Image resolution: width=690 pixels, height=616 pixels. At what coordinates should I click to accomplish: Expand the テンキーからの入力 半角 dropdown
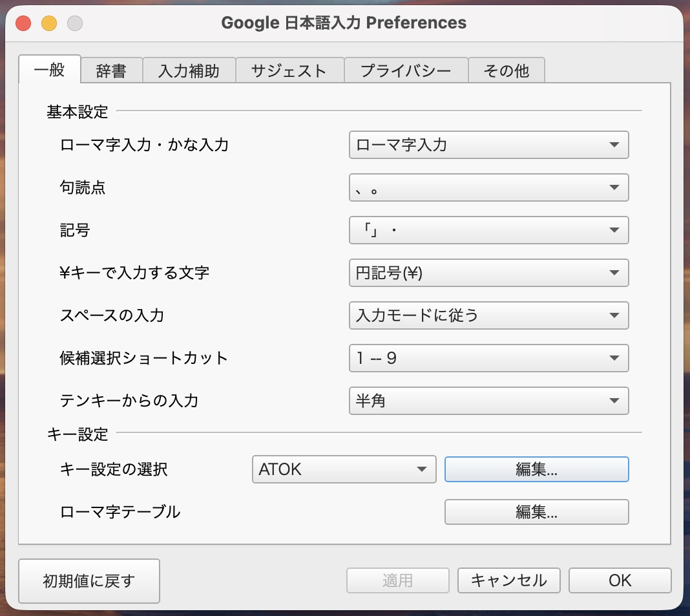tap(489, 401)
